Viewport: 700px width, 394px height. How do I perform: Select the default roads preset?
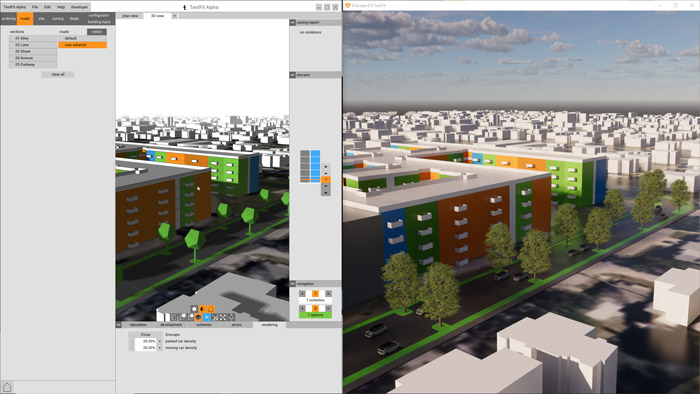82,38
